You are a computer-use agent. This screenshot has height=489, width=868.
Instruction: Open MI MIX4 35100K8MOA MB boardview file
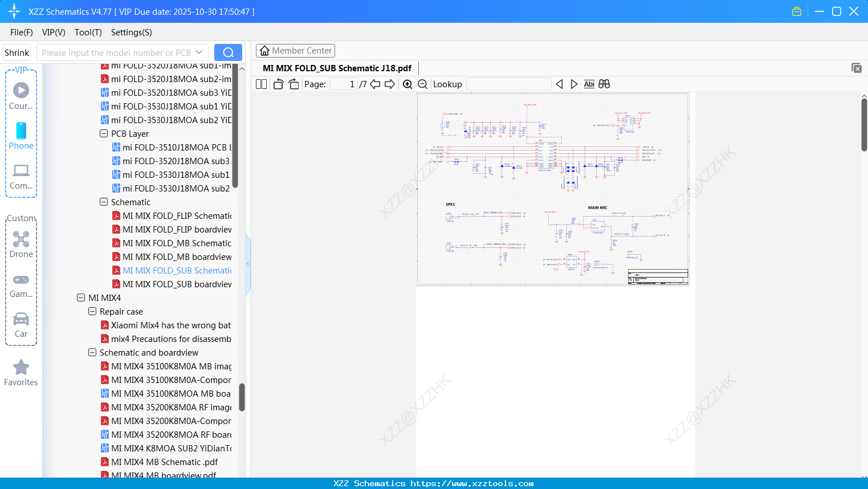point(166,393)
